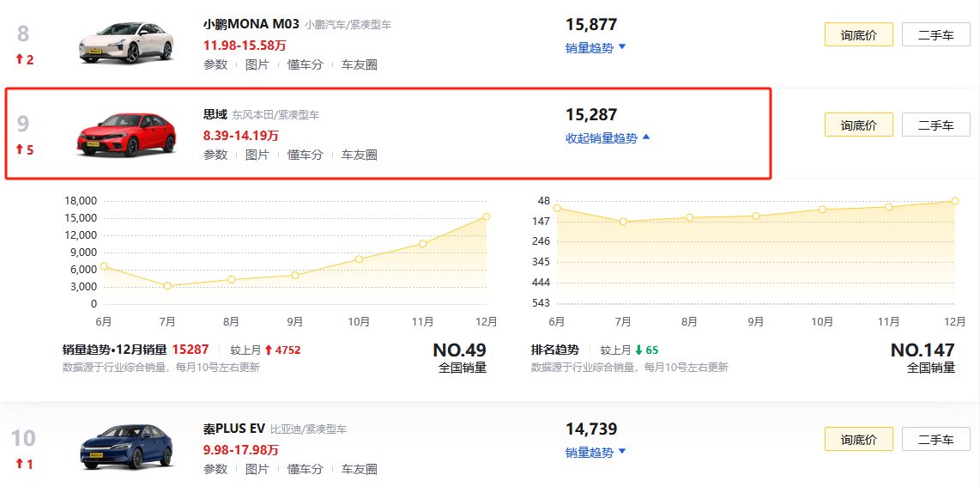Viewport: 980px width, 487px height.
Task: Click 询底价 for 思域
Action: 859,125
